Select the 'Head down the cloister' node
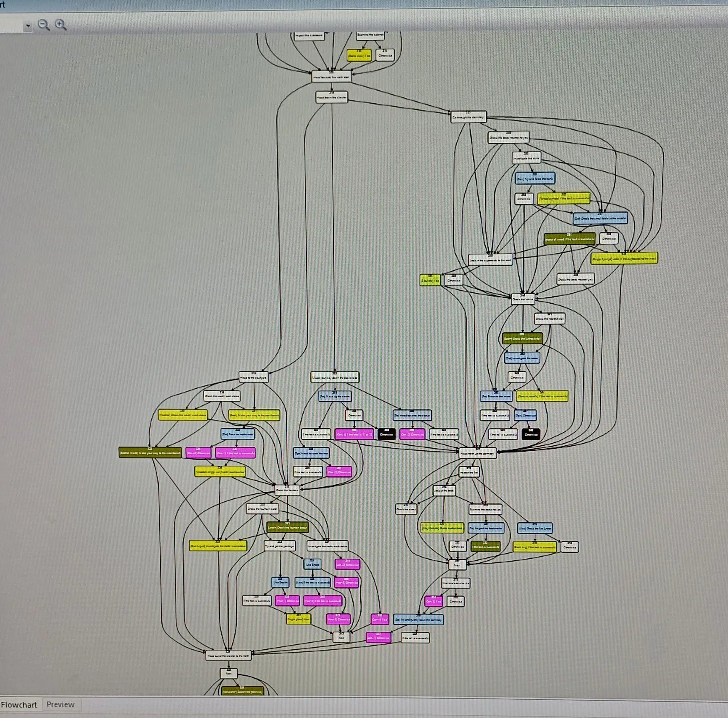The image size is (728, 718). (x=332, y=97)
